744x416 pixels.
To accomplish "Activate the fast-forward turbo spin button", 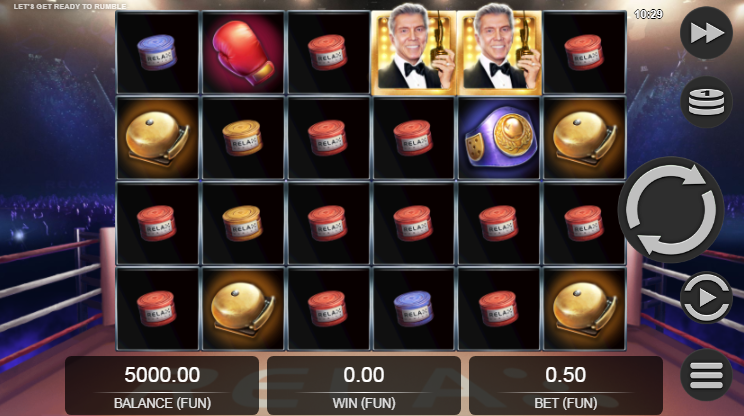I will pyautogui.click(x=707, y=33).
